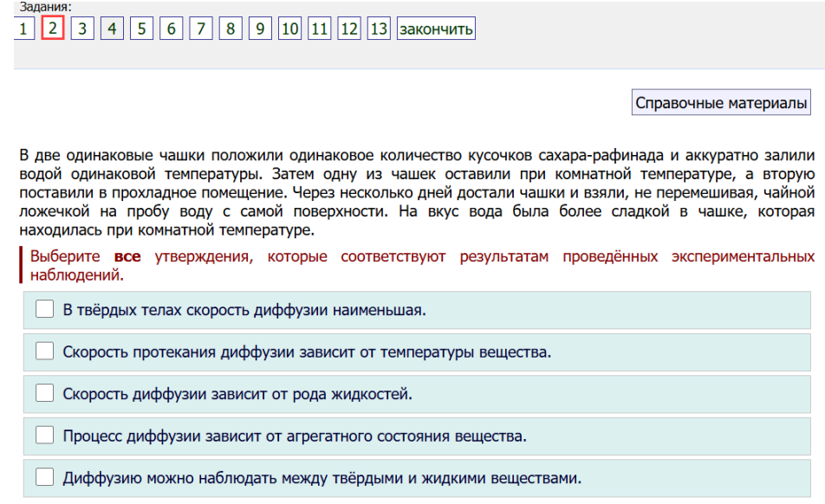Jump to task 4
Screen dimensions: 825x504
coord(112,29)
